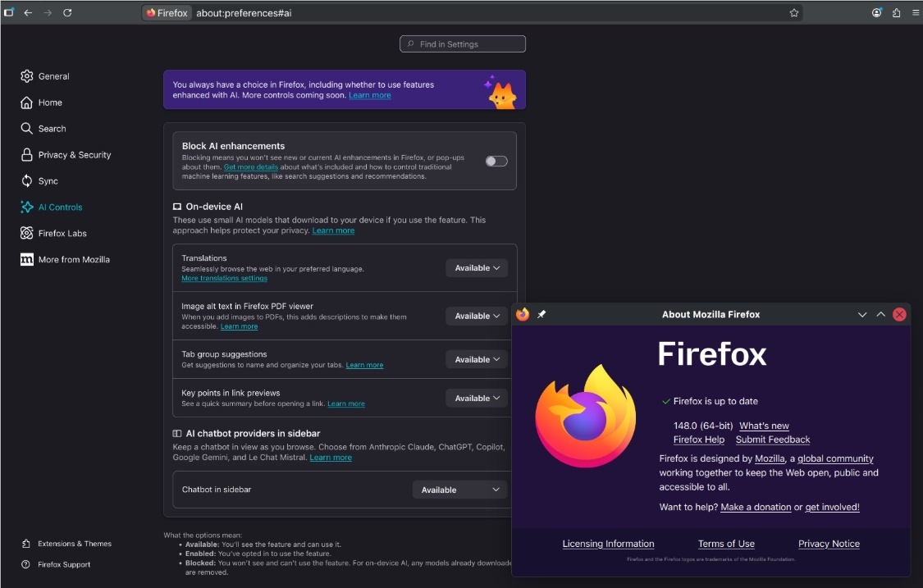Click the Find in Settings search field
The image size is (923, 588).
462,43
